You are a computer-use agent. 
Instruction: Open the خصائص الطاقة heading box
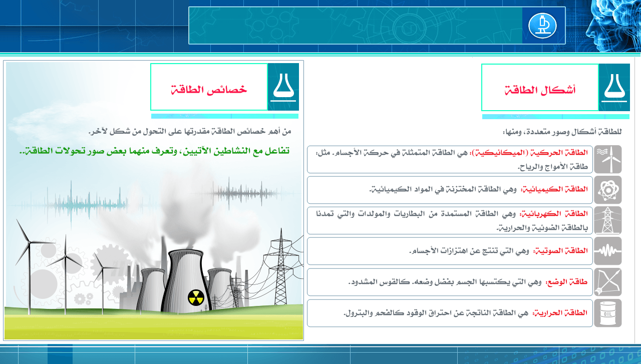(209, 87)
